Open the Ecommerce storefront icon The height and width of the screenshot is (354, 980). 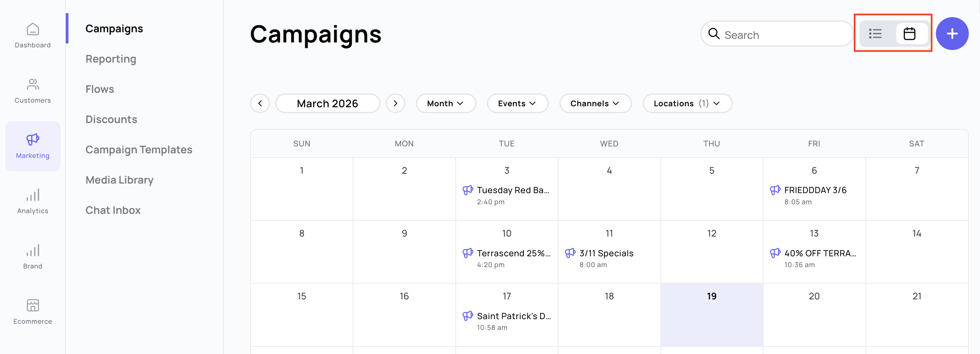(x=33, y=305)
